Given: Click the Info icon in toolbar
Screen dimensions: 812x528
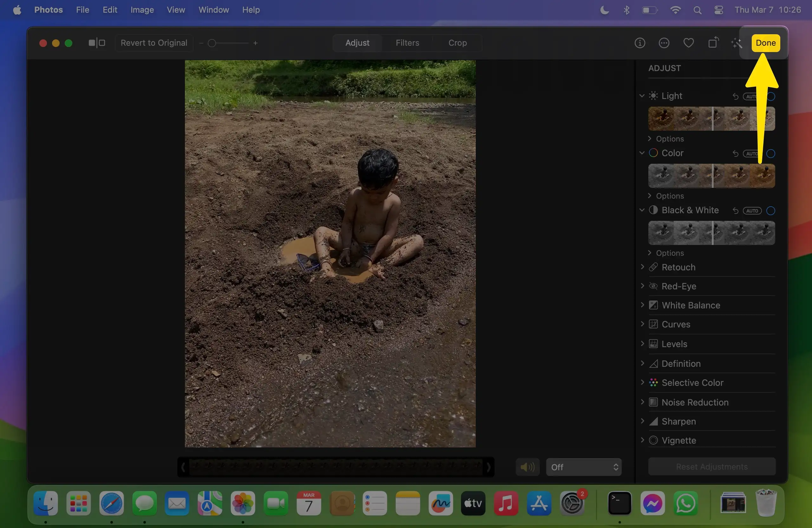Looking at the screenshot, I should click(x=640, y=43).
